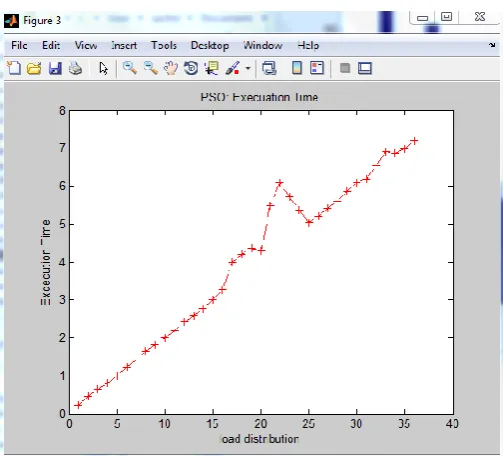Click the MATLAB logo in title bar
The image size is (503, 456).
[x=11, y=21]
